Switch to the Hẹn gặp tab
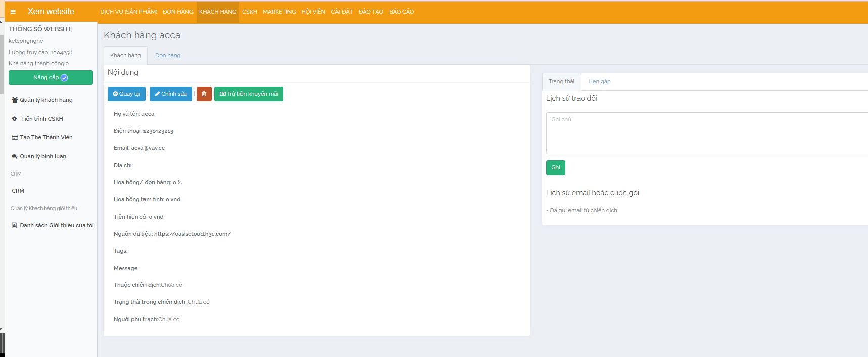The height and width of the screenshot is (357, 868). click(599, 81)
